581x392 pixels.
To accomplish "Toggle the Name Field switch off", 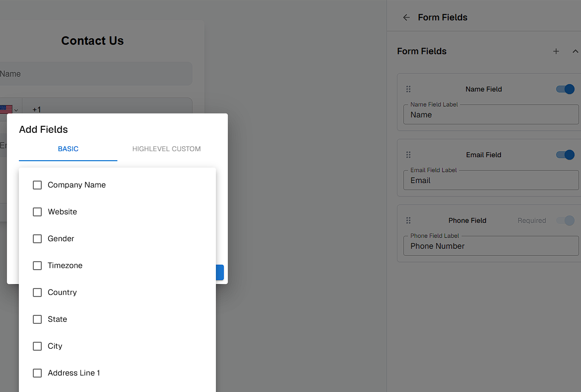I will pos(566,89).
